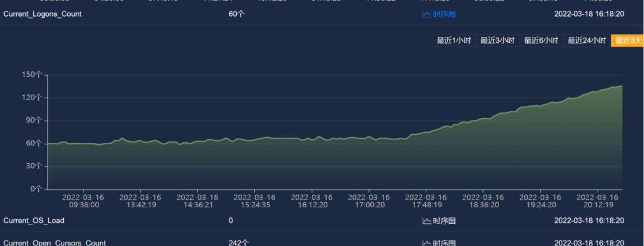The height and width of the screenshot is (246, 644).
Task: Click x-axis label 2022-03-16 14:36:21
Action: pyautogui.click(x=197, y=201)
